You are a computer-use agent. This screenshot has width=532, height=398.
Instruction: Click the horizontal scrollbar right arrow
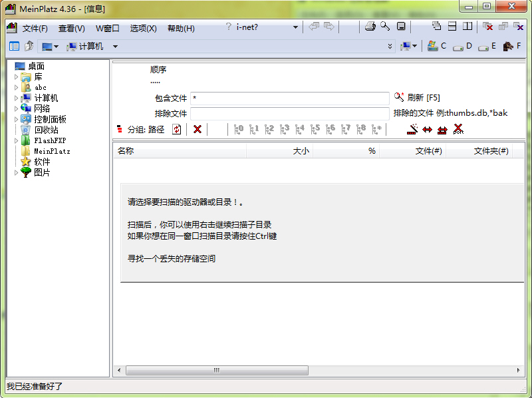[x=518, y=370]
